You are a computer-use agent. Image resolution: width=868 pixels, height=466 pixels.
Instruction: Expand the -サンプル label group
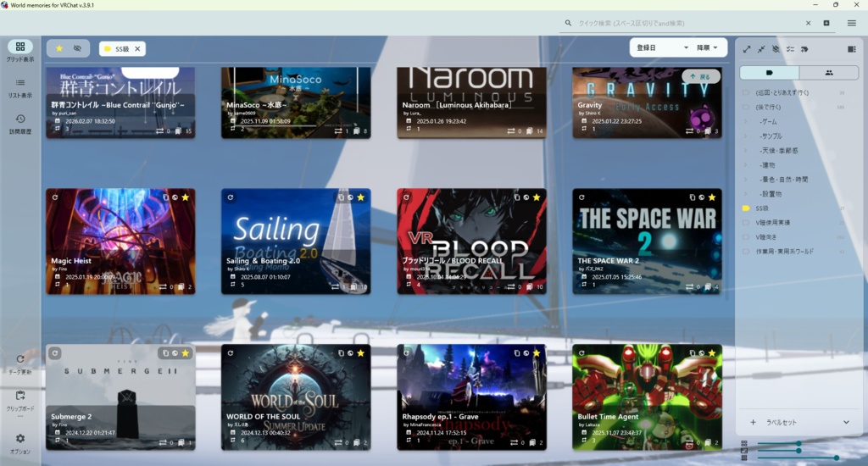coord(746,136)
